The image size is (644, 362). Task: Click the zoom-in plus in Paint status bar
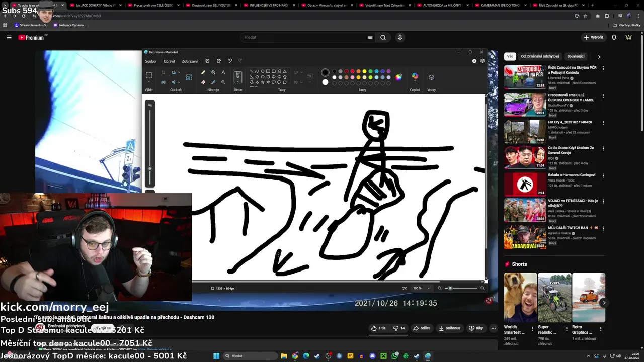click(482, 288)
